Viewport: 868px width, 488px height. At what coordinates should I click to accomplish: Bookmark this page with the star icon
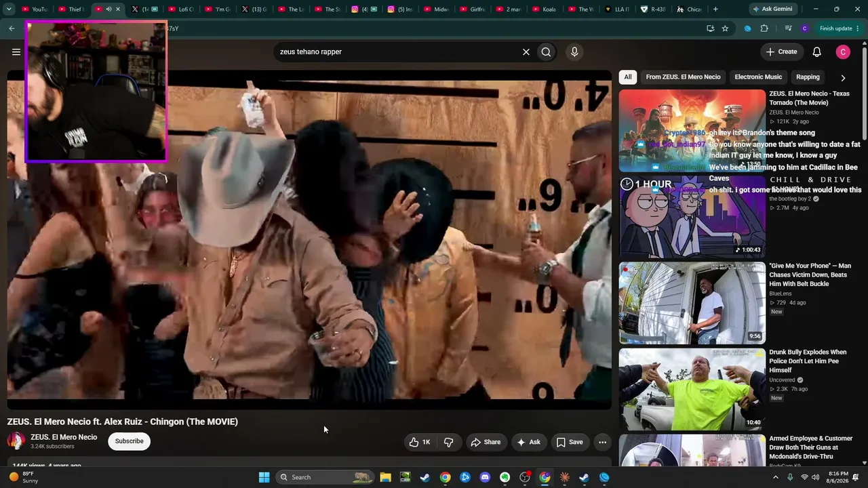pos(725,28)
